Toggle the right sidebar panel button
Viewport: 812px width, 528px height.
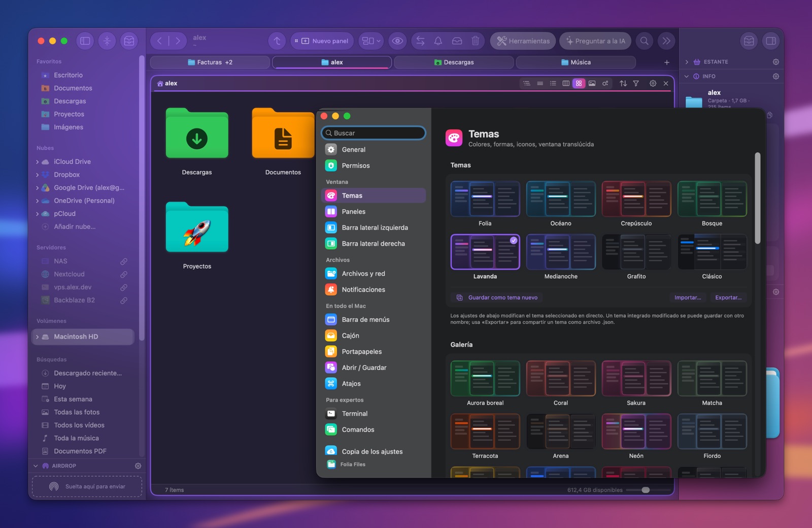coord(770,41)
